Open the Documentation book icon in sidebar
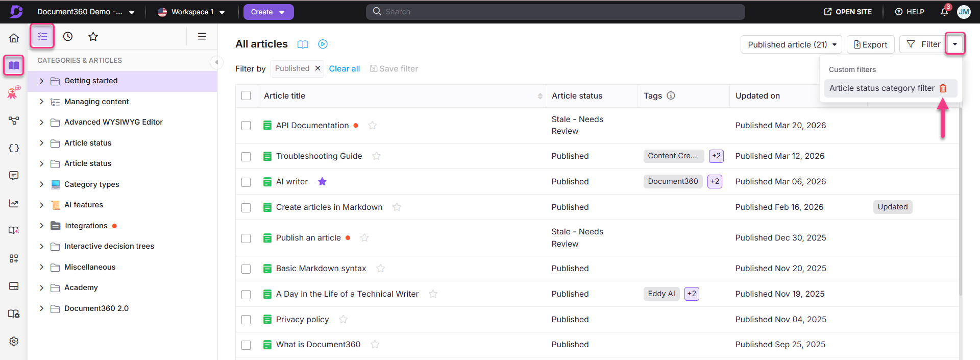The image size is (980, 360). [x=14, y=65]
